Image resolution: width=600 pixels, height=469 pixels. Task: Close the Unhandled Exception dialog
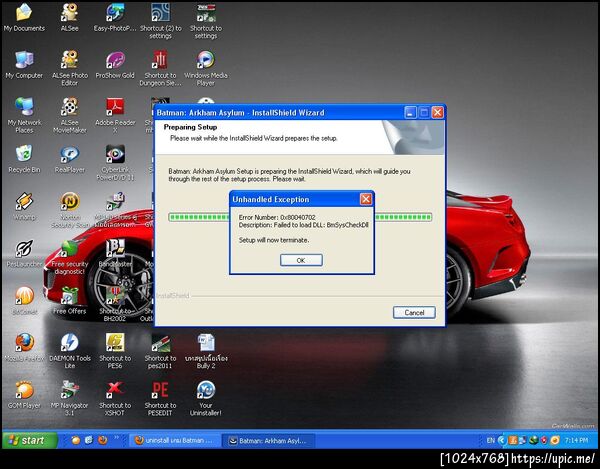(x=366, y=199)
